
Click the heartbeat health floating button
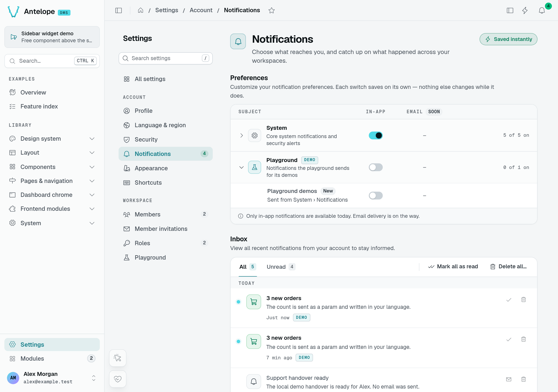118,379
